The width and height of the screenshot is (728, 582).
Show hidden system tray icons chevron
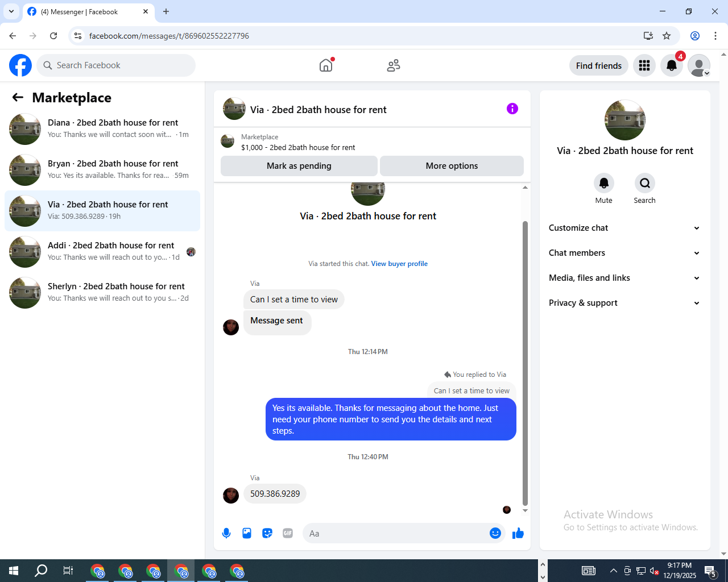[x=613, y=571]
